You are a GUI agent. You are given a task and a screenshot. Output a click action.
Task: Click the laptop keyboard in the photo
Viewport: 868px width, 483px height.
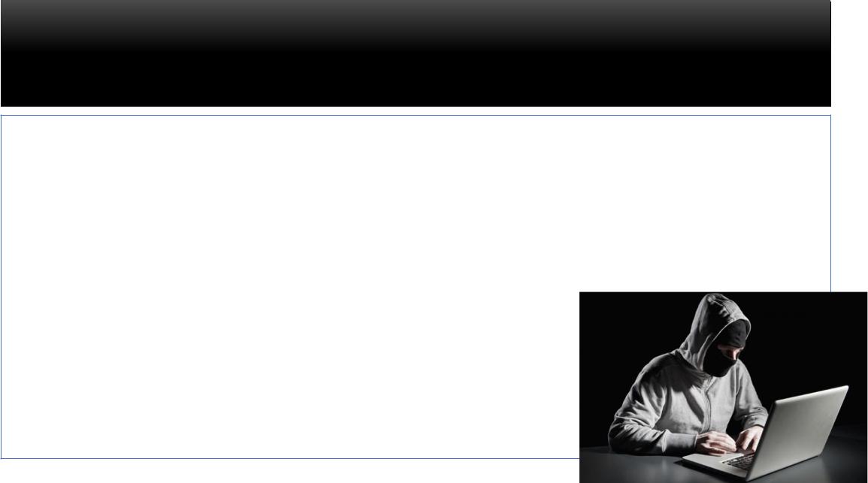(742, 461)
